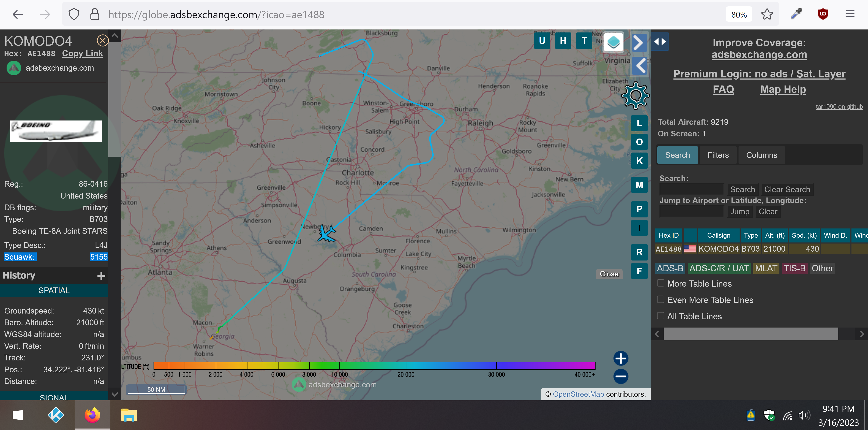Expand the History section plus sign
The height and width of the screenshot is (430, 868).
[x=101, y=276]
